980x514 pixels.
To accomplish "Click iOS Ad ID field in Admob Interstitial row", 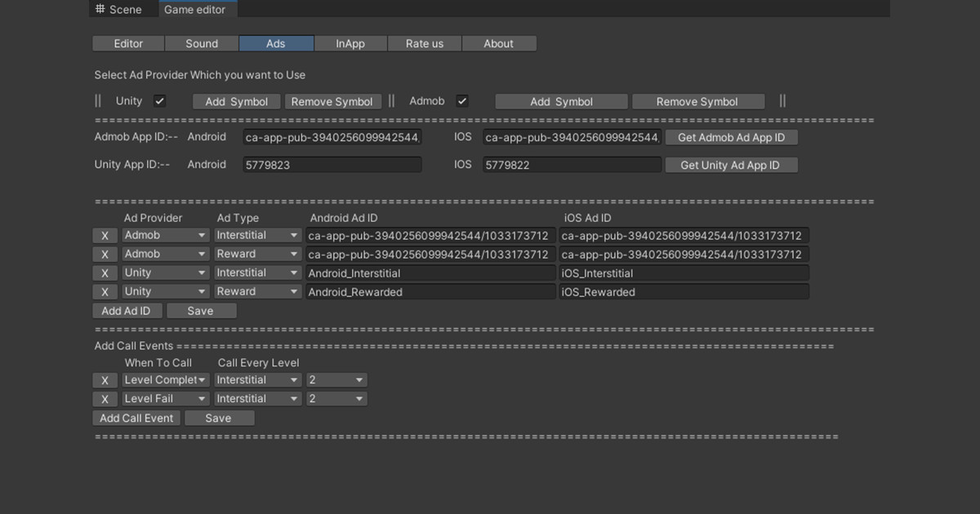I will tap(684, 236).
